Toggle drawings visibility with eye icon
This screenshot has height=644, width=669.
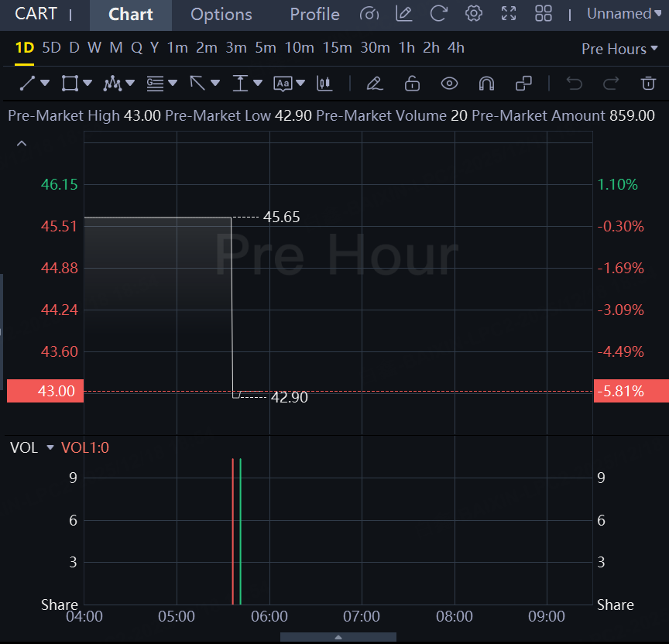pyautogui.click(x=449, y=83)
